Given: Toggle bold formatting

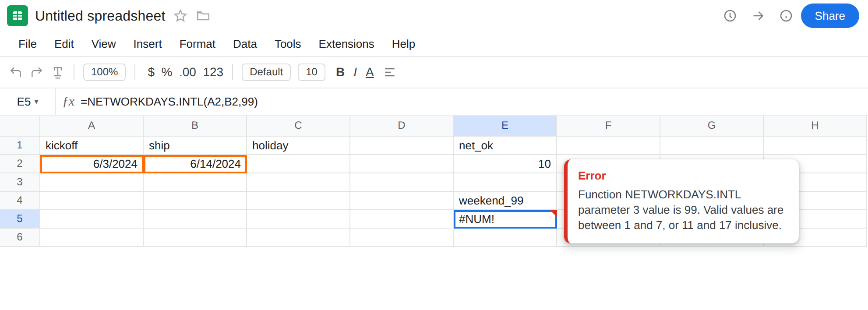Looking at the screenshot, I should [x=340, y=72].
